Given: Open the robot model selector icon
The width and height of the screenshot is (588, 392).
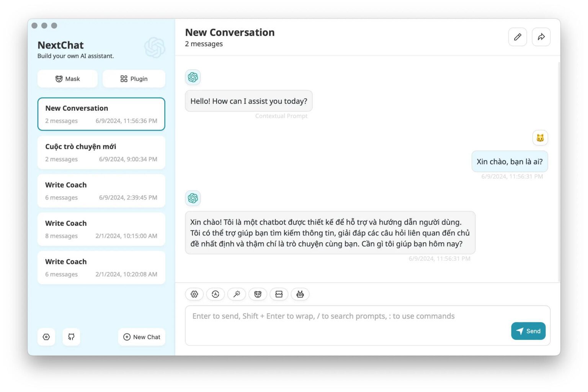Looking at the screenshot, I should 300,294.
